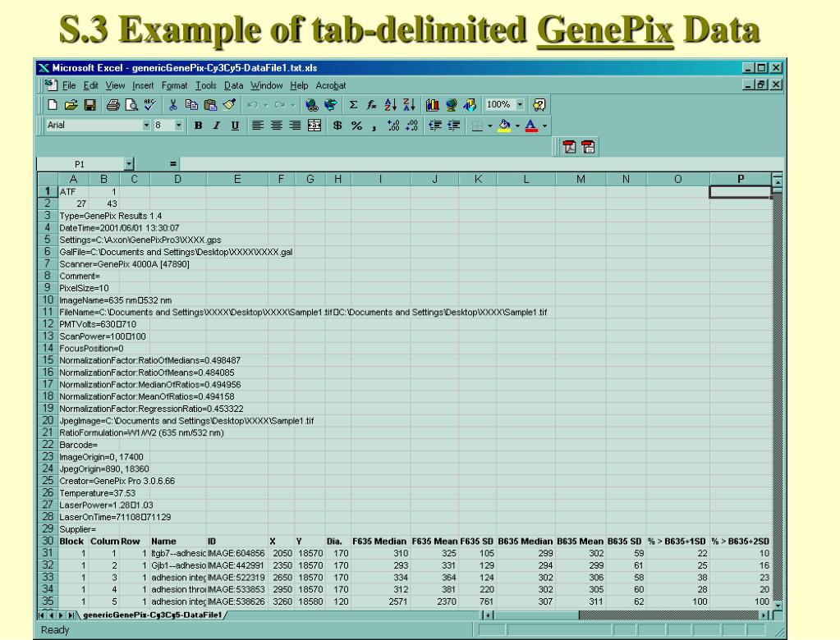
Task: Insert a hyperlink
Action: tap(311, 105)
